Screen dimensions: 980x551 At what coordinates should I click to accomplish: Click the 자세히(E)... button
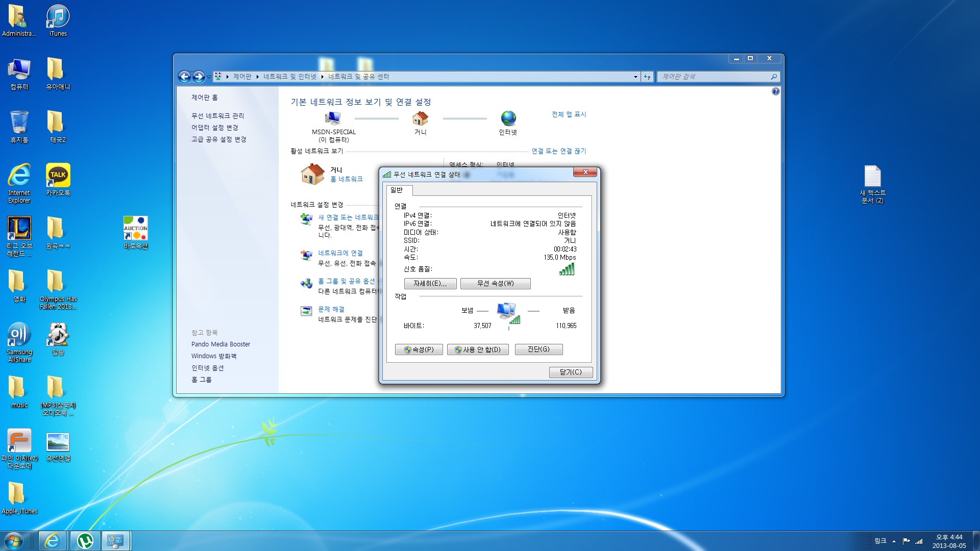pos(430,284)
